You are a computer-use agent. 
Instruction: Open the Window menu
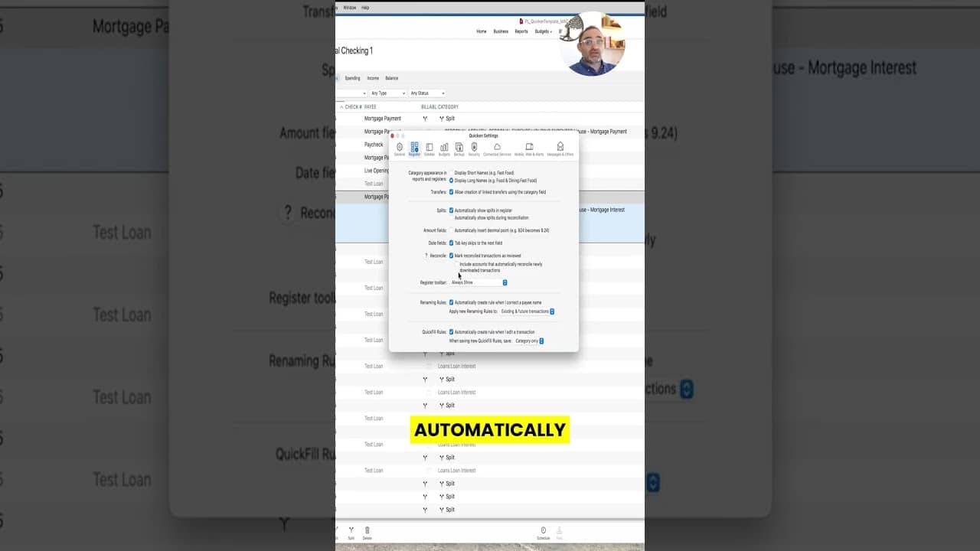click(349, 8)
